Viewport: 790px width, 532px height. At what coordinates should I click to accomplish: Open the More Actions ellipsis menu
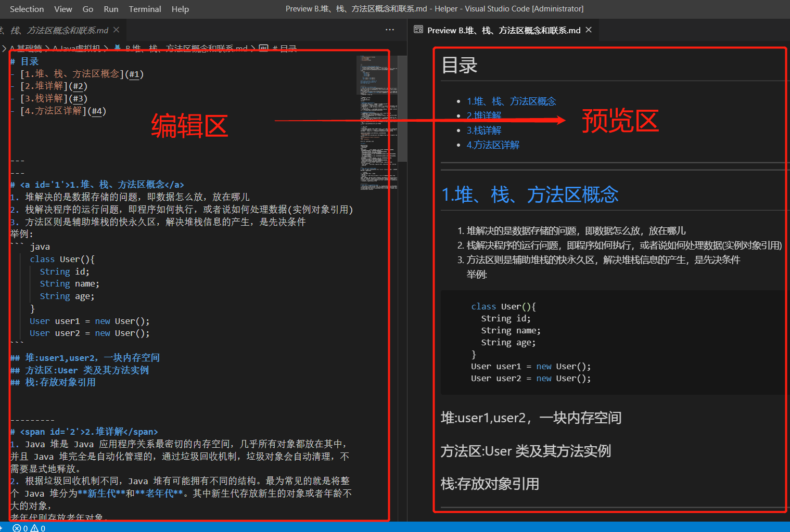point(390,30)
